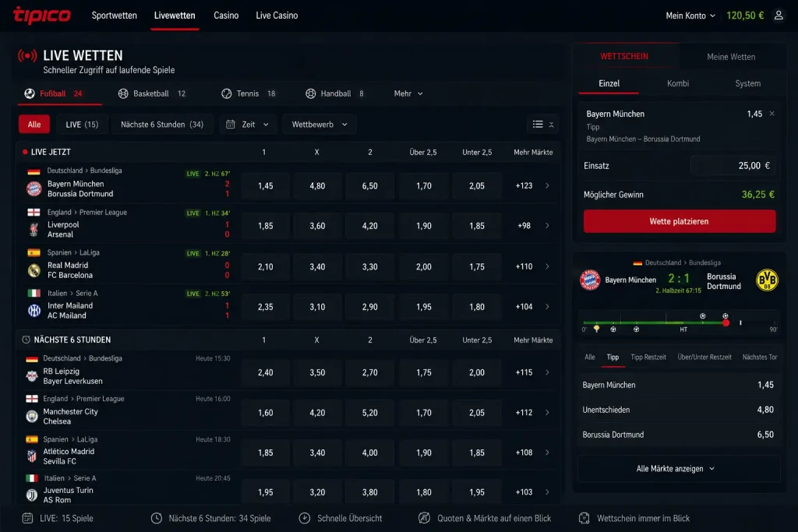This screenshot has height=532, width=798.
Task: Click the Borussia Dortmund BVB logo
Action: [x=767, y=280]
